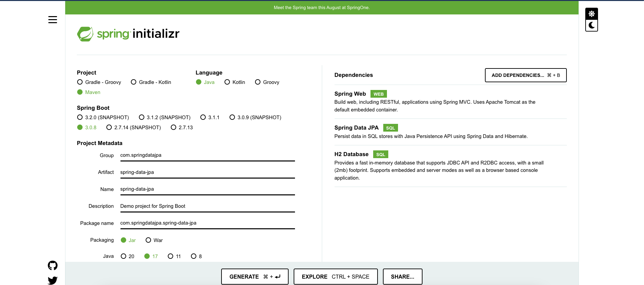Select Gradle - Kotlin project
644x285 pixels.
point(151,82)
